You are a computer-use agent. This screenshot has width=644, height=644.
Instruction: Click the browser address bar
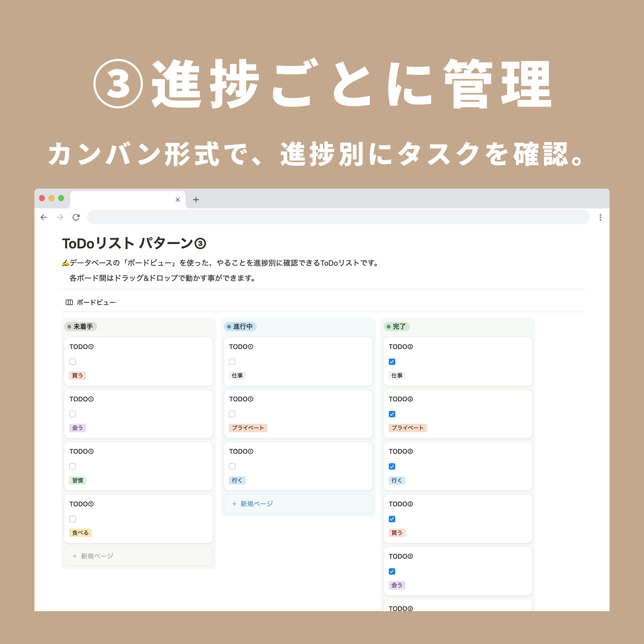point(338,217)
